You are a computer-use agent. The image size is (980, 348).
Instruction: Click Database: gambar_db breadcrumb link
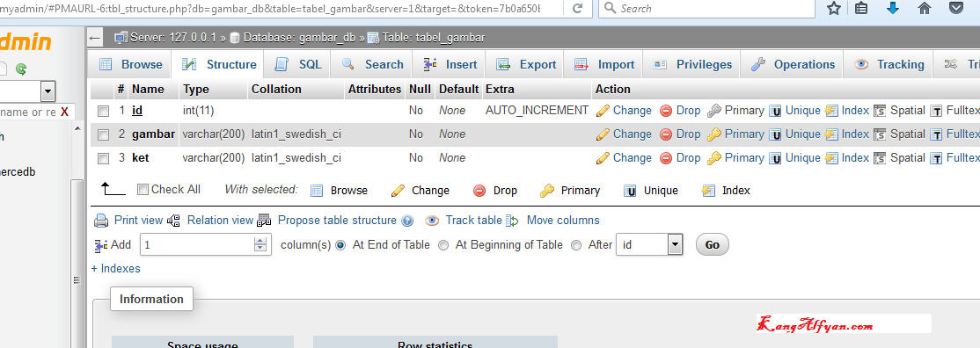point(299,38)
